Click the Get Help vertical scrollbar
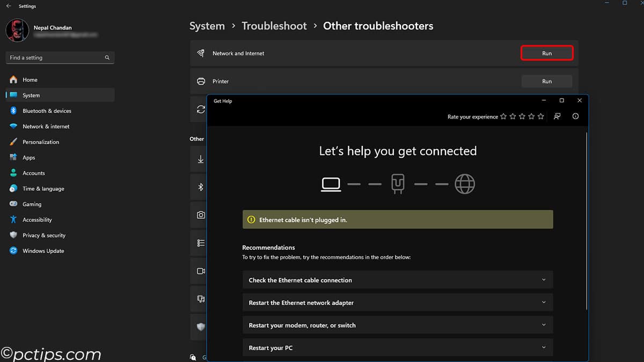644x362 pixels. [x=587, y=220]
